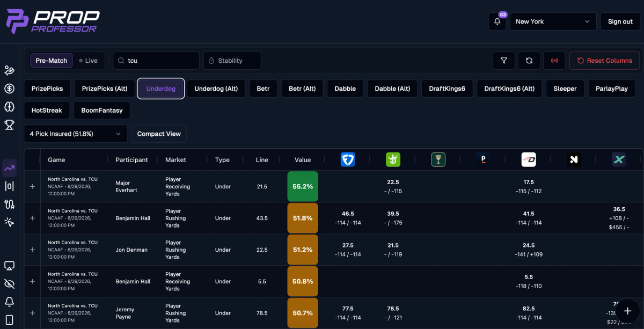Expand the Benjamin Hall Receiving Yards row
644x329 pixels.
tap(32, 281)
